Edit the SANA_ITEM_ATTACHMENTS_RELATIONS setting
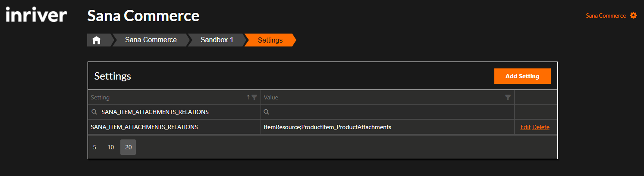Image resolution: width=644 pixels, height=176 pixels. click(525, 127)
